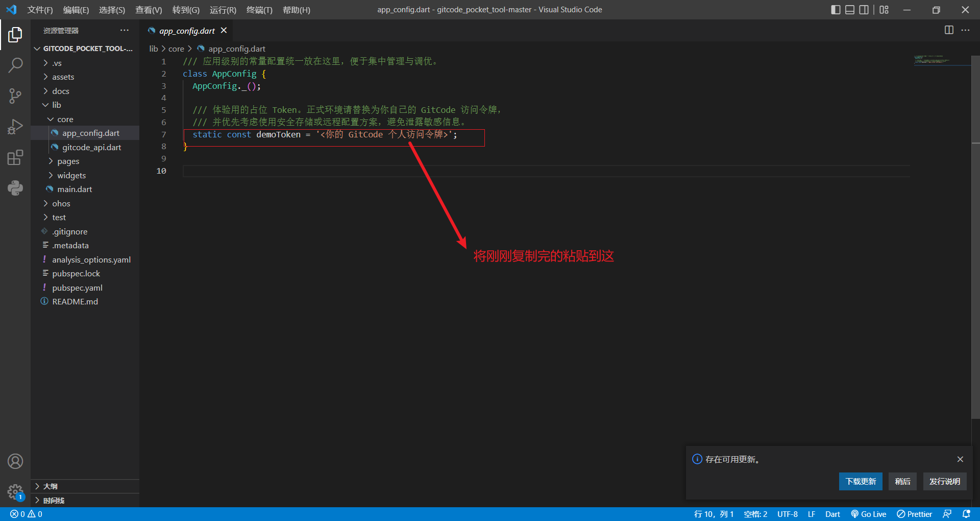Click the notifications bell in status bar

coord(967,514)
